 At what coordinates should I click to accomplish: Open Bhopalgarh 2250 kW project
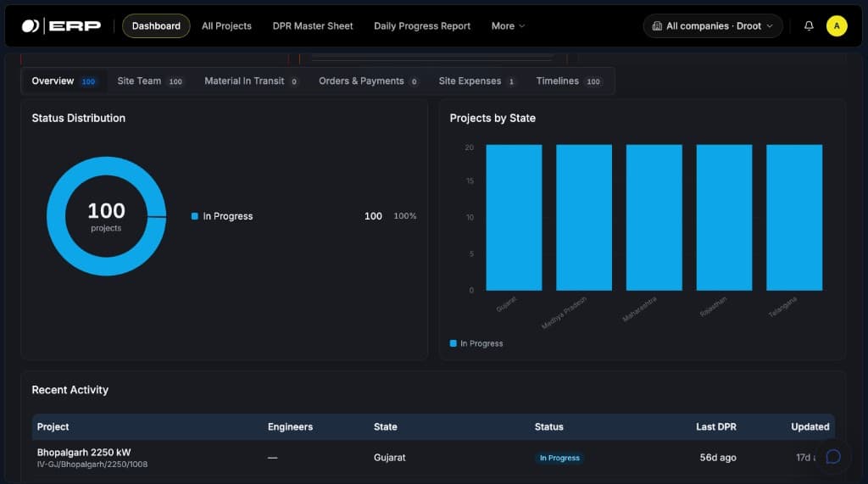point(84,452)
